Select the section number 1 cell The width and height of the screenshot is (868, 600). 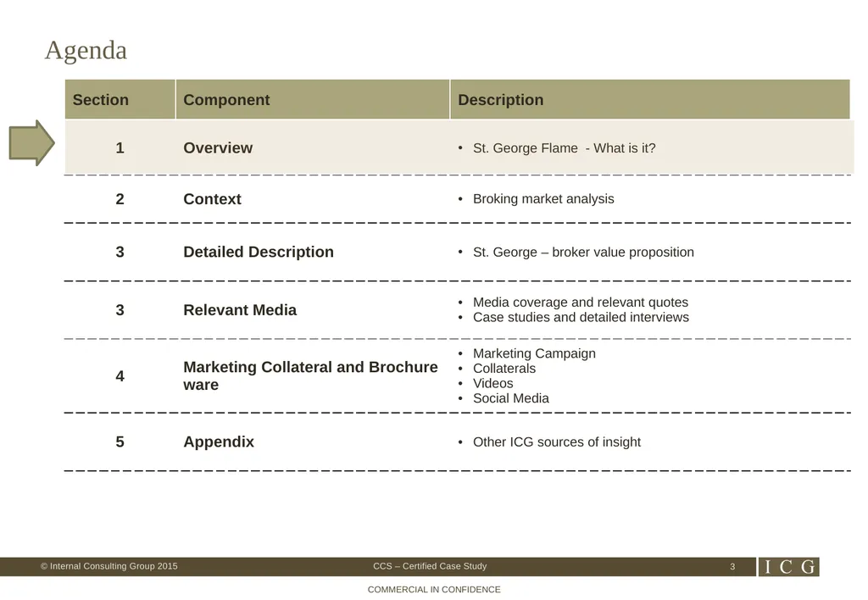(120, 147)
